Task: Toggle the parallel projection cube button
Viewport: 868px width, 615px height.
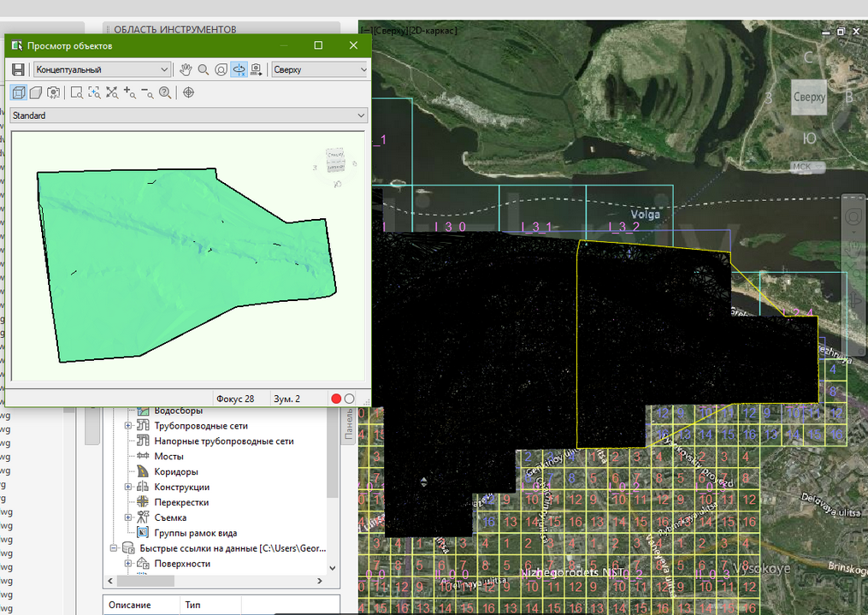Action: tap(18, 92)
